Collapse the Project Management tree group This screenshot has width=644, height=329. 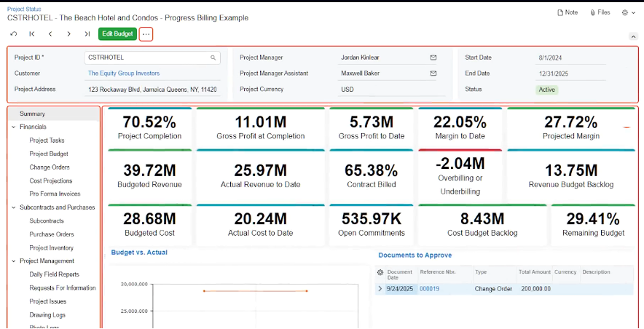pos(14,261)
